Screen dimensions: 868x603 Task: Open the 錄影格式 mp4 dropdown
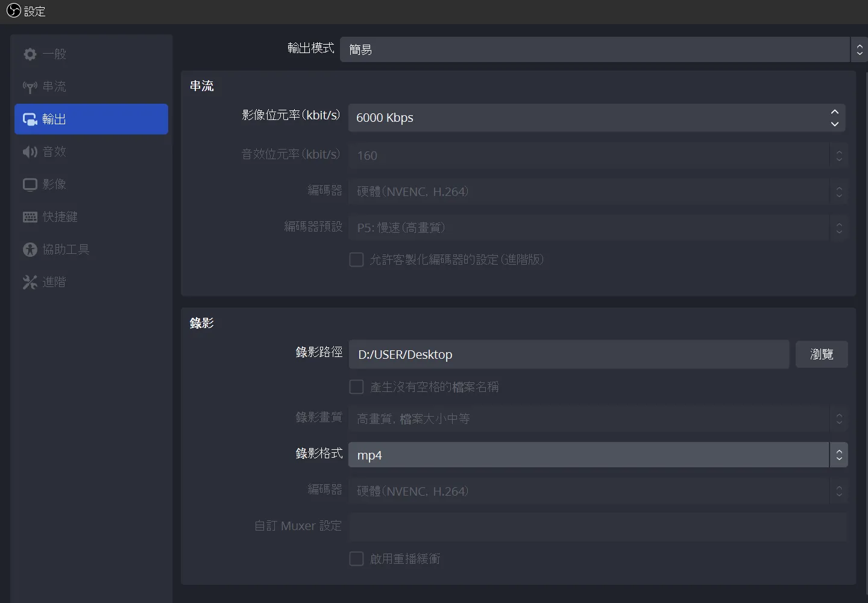click(x=597, y=455)
